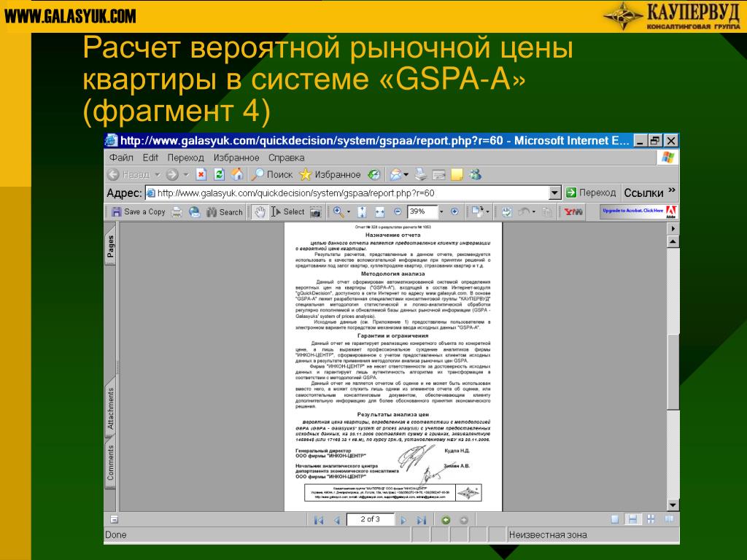Click the IE Stop button
747x560 pixels.
(x=201, y=175)
